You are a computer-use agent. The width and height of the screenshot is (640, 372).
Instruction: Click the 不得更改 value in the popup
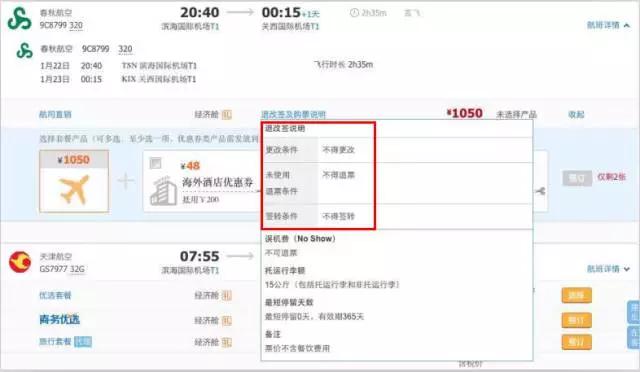coord(338,150)
